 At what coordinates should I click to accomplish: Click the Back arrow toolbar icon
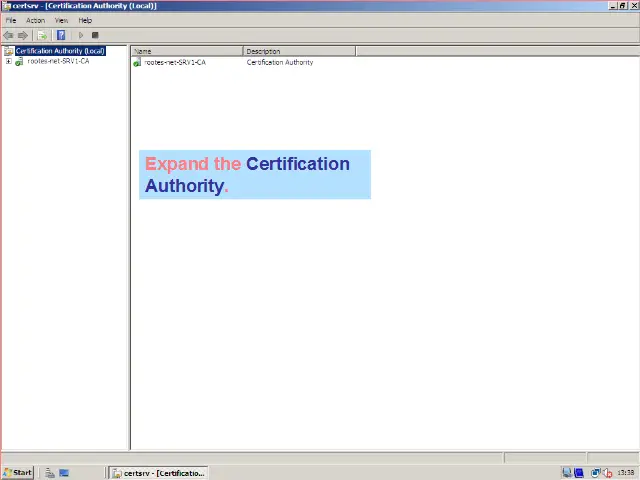(x=9, y=35)
